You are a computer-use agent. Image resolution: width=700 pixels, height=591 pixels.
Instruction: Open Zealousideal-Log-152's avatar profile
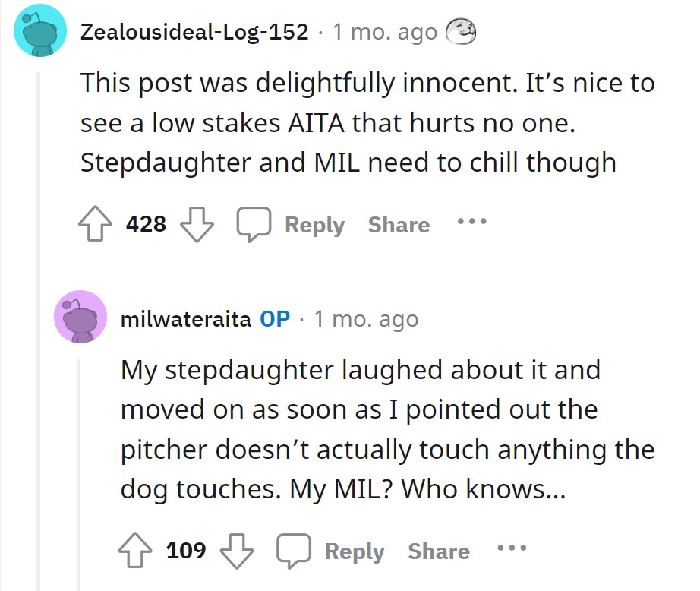coord(40,31)
